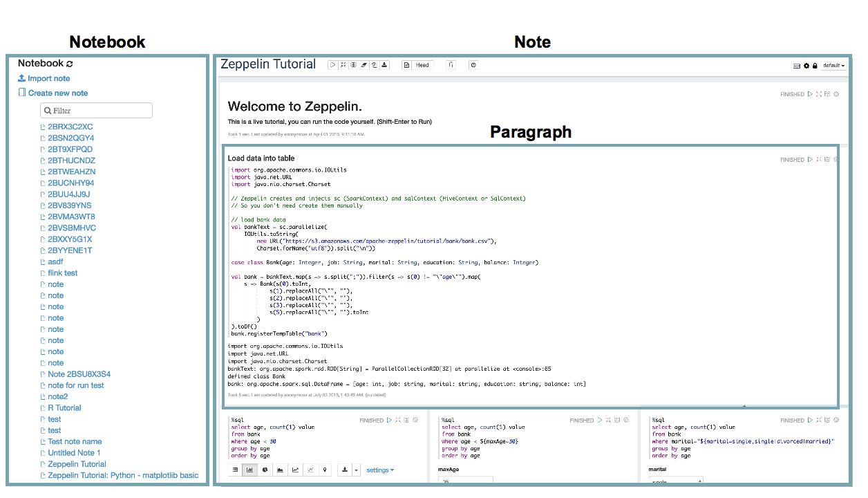Open the R Tutorial note
Viewport: 868px width, 498px height.
pos(64,408)
